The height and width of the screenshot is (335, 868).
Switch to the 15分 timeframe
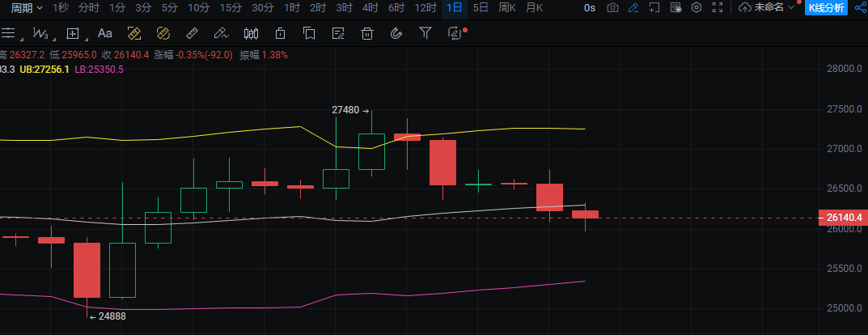tap(230, 8)
